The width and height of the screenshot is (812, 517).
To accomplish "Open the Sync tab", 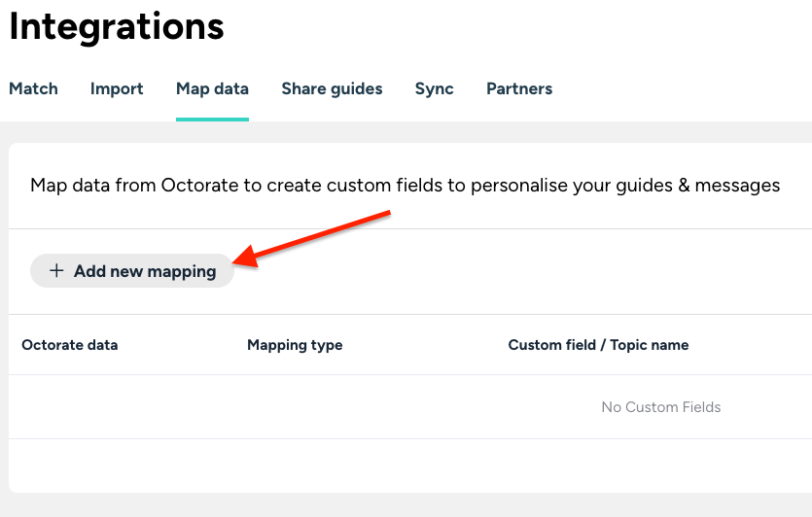I will (x=434, y=88).
